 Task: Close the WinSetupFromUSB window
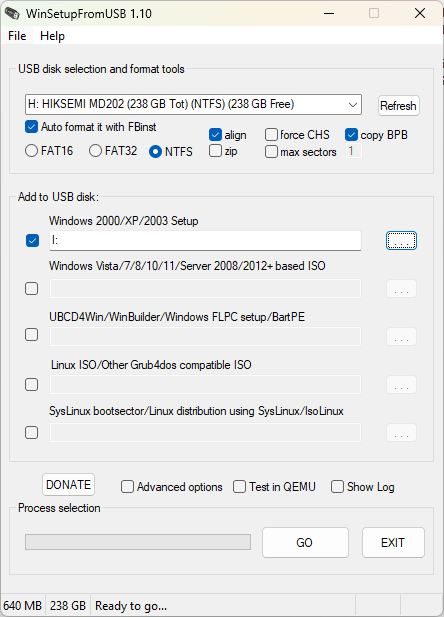[x=420, y=13]
